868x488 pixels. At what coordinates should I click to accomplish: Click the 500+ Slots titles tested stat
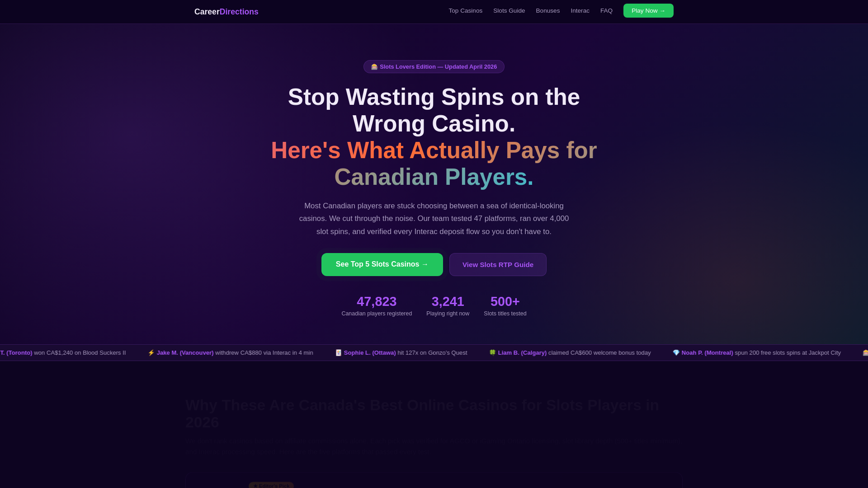click(505, 306)
